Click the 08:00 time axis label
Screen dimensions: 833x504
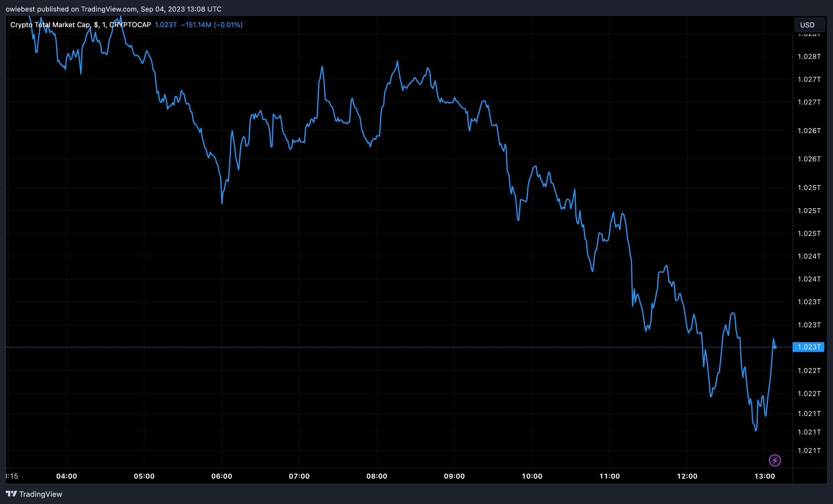coord(377,476)
